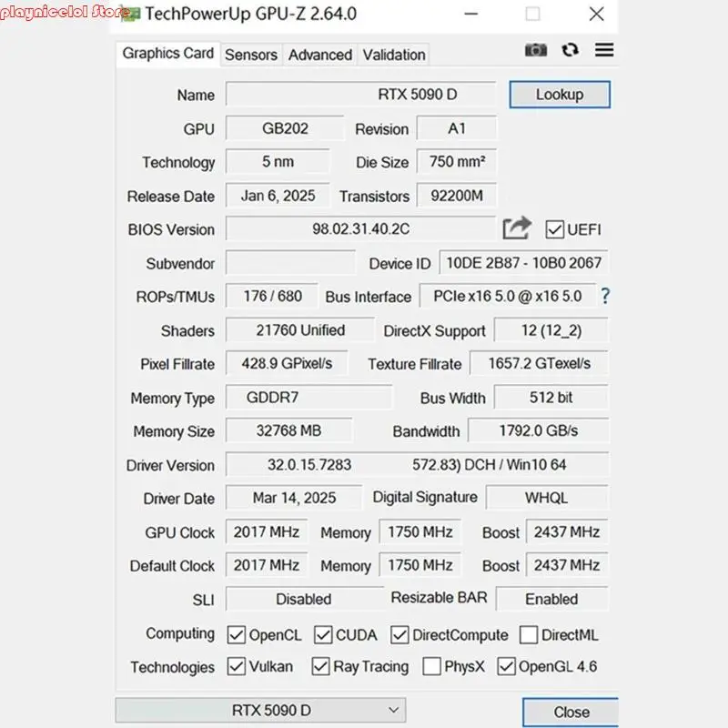Click the Close button
This screenshot has width=728, height=728.
click(571, 712)
